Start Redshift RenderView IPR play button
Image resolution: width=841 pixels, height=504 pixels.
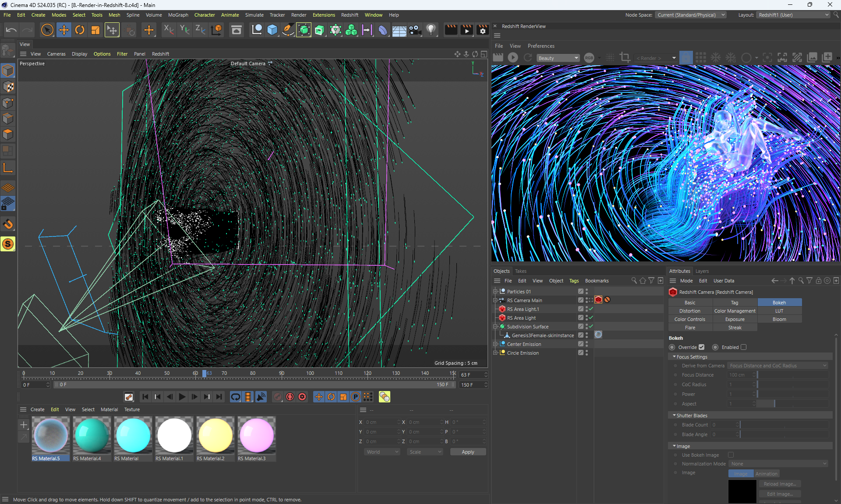point(513,58)
